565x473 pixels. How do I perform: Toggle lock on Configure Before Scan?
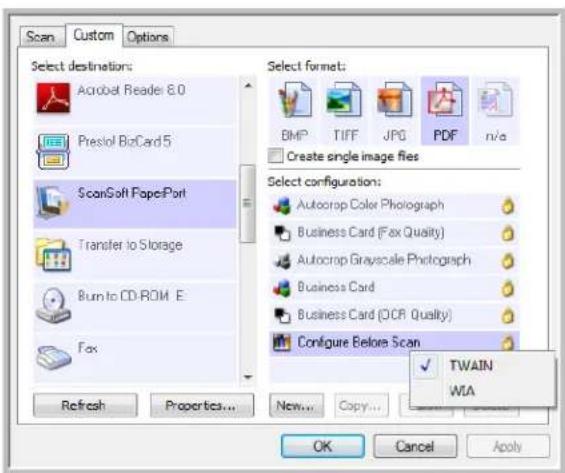click(508, 343)
